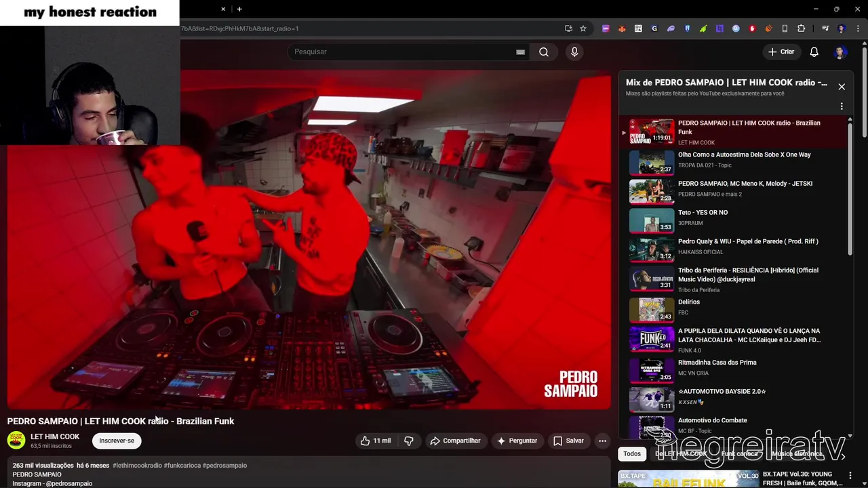868x488 pixels.
Task: Subscribe with the Inscrever-se button
Action: [x=117, y=441]
